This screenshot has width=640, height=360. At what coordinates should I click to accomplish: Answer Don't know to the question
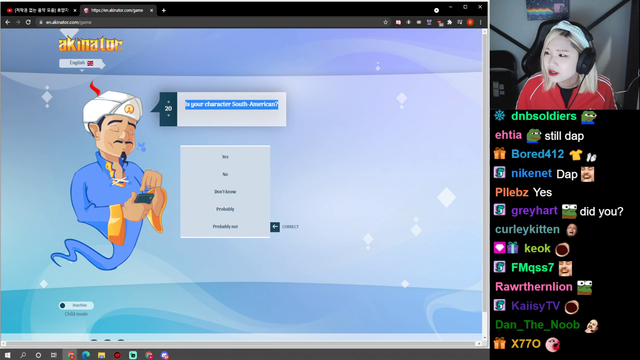coord(225,192)
